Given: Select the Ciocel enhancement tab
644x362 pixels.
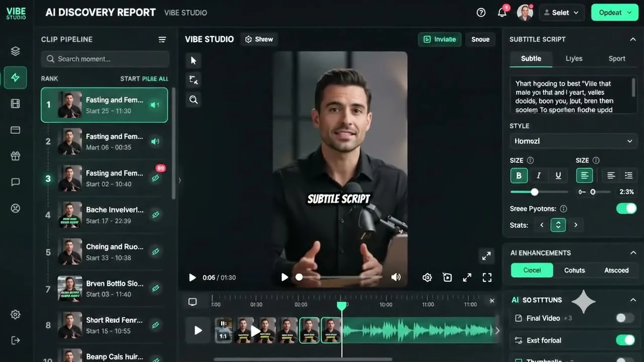Looking at the screenshot, I should (532, 270).
